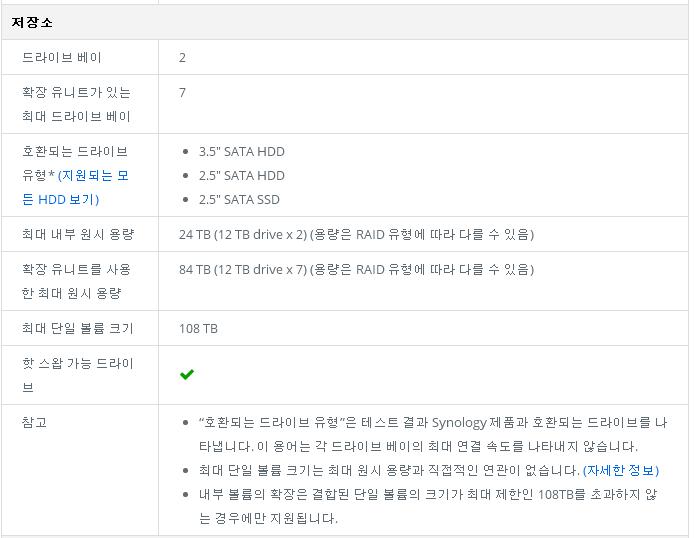This screenshot has width=694, height=538.
Task: Select the 드라이브 베이 row label
Action: pyautogui.click(x=62, y=58)
